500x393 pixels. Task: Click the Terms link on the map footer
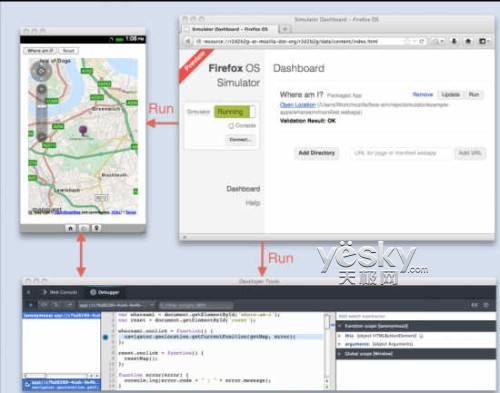pos(131,212)
